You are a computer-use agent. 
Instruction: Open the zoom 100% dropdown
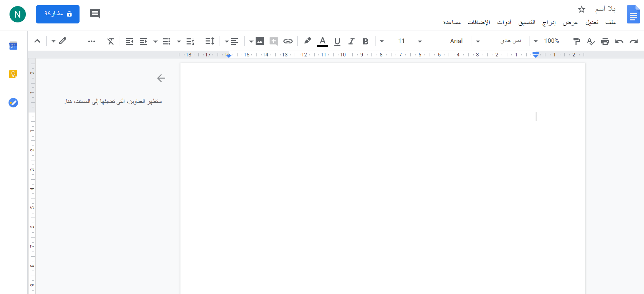tap(547, 41)
